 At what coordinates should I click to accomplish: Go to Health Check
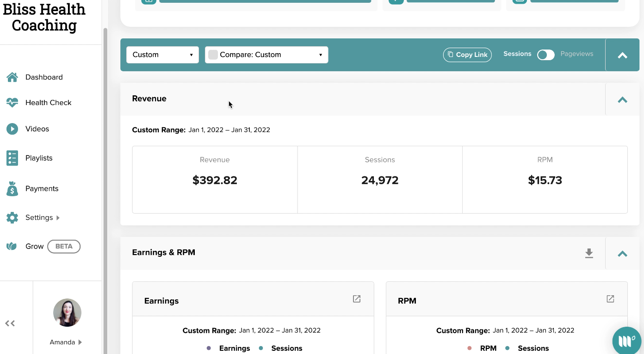tap(49, 103)
